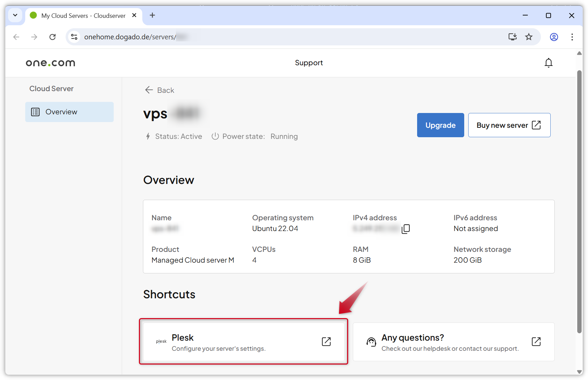Click the Upgrade button
The height and width of the screenshot is (380, 588).
(x=440, y=125)
